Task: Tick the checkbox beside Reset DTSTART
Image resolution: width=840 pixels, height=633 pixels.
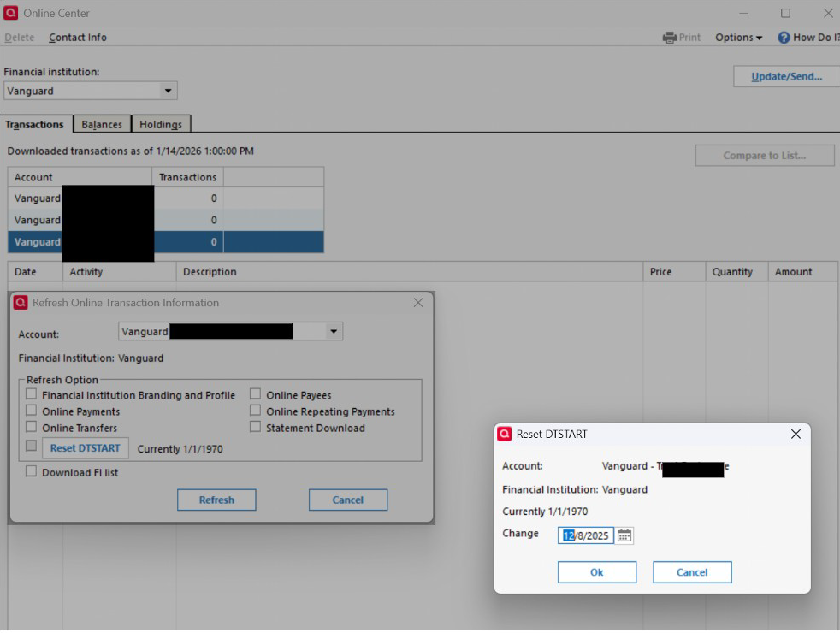Action: 31,446
